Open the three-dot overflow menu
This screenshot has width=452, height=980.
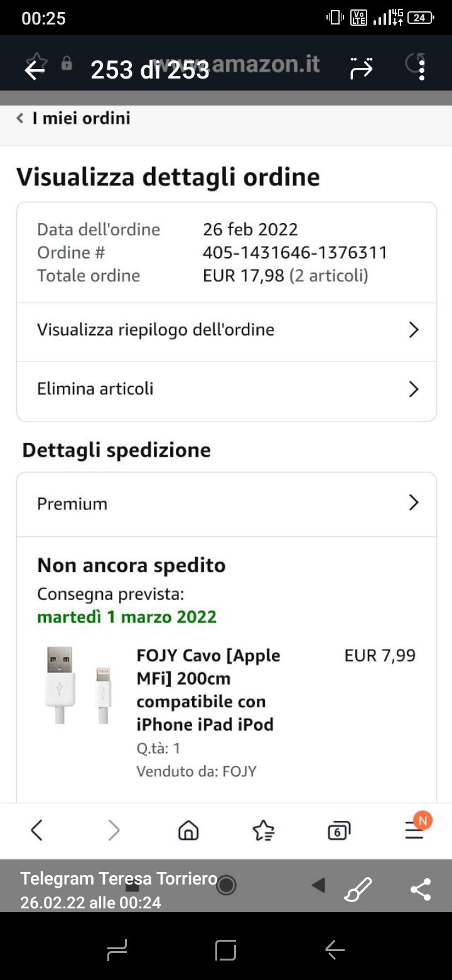pyautogui.click(x=422, y=70)
